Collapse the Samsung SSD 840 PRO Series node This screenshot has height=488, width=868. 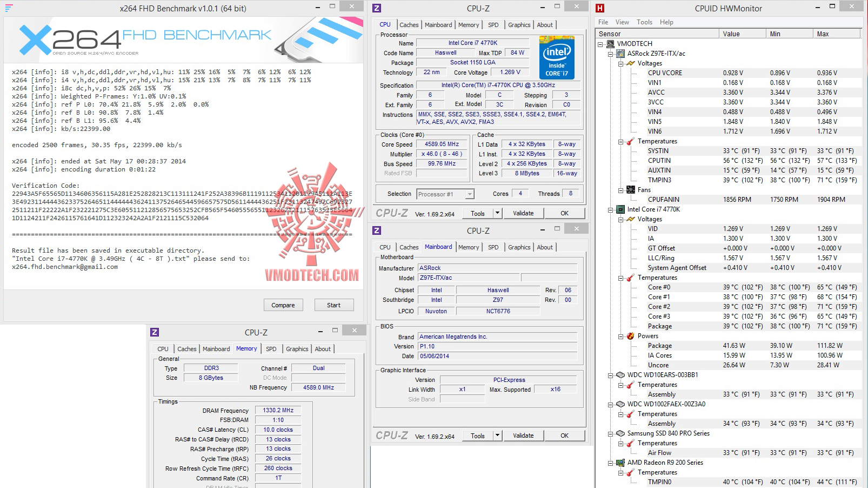[611, 433]
